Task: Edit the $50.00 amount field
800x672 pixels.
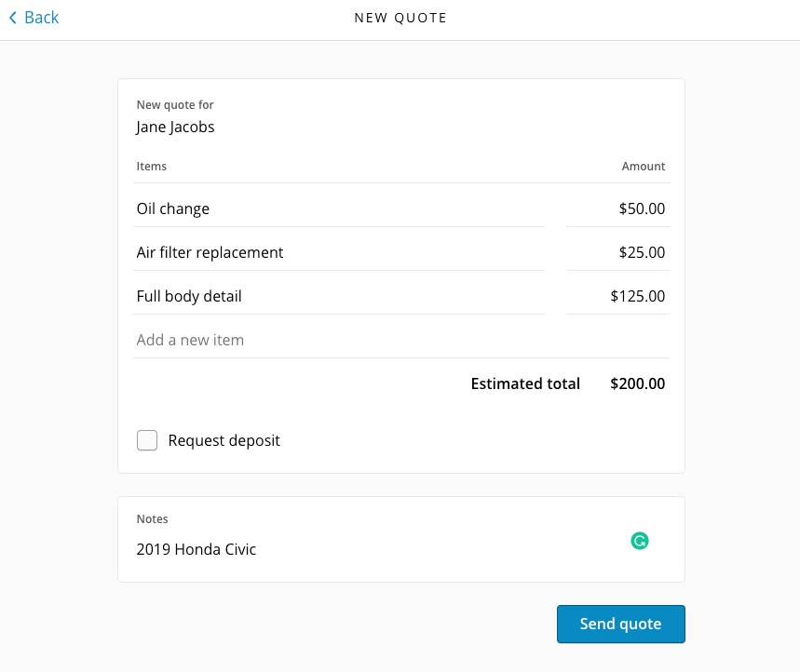Action: (618, 208)
